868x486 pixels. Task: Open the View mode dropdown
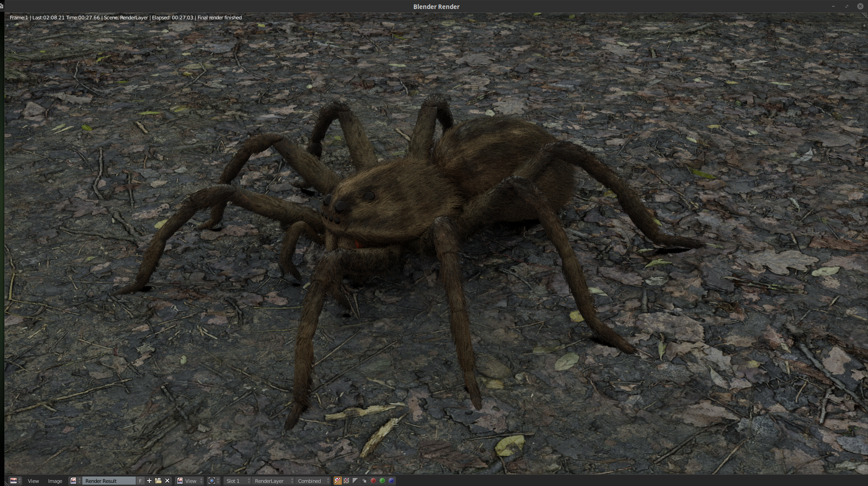(x=190, y=481)
